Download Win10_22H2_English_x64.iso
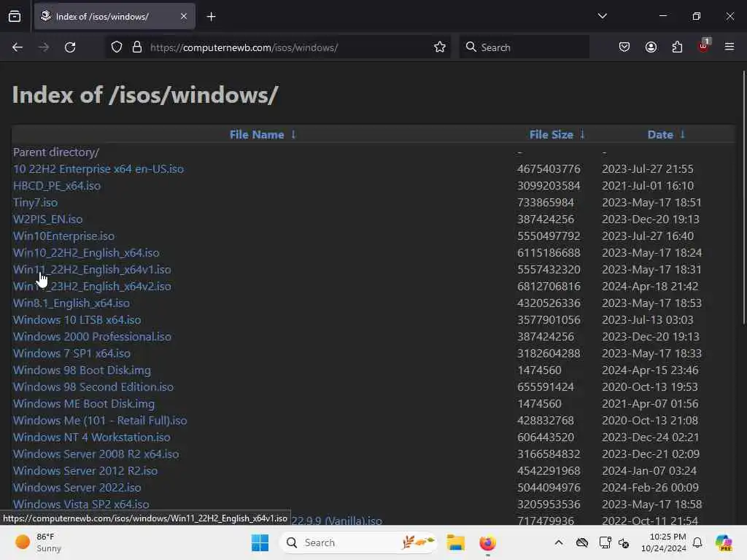 coord(86,253)
